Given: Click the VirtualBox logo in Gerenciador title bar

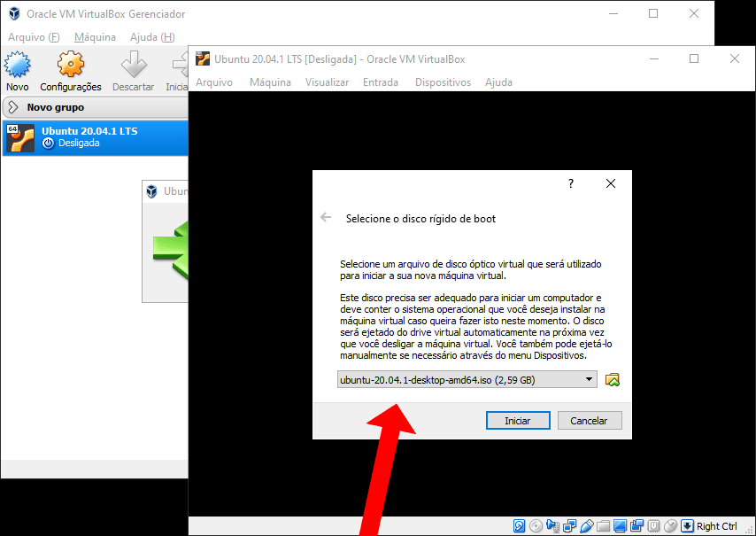Looking at the screenshot, I should pyautogui.click(x=14, y=13).
